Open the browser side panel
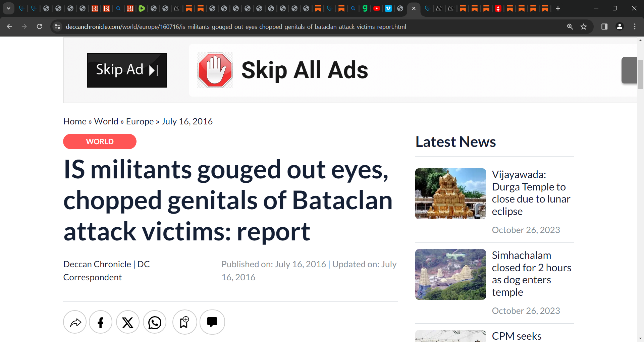644x342 pixels. 604,26
